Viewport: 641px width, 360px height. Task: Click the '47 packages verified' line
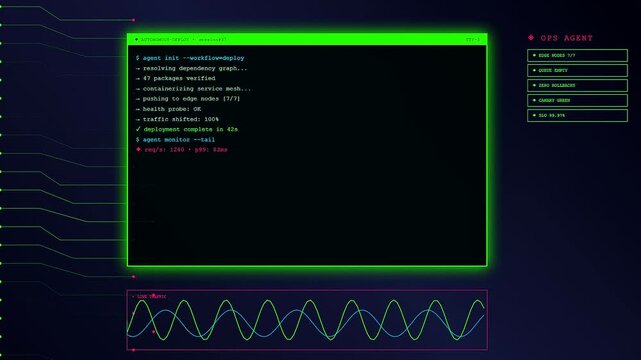coord(175,78)
